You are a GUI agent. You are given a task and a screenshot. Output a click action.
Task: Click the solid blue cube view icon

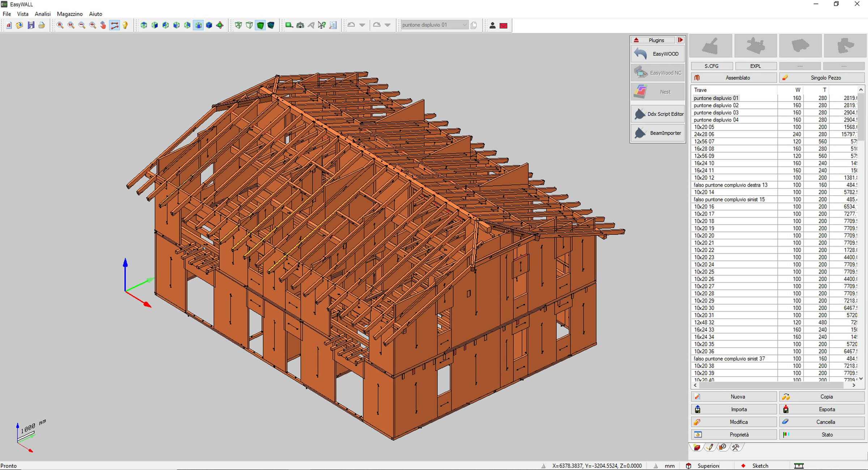(x=209, y=25)
